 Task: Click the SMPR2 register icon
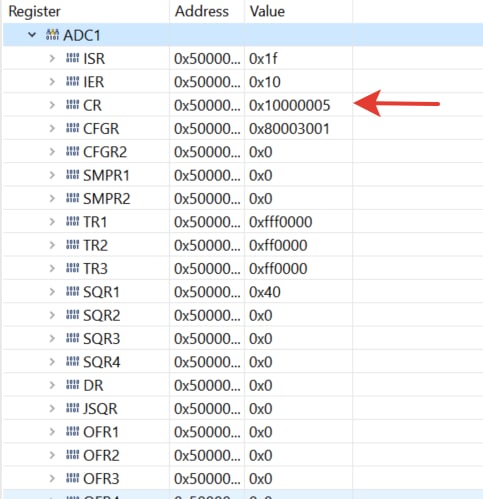pyautogui.click(x=72, y=198)
